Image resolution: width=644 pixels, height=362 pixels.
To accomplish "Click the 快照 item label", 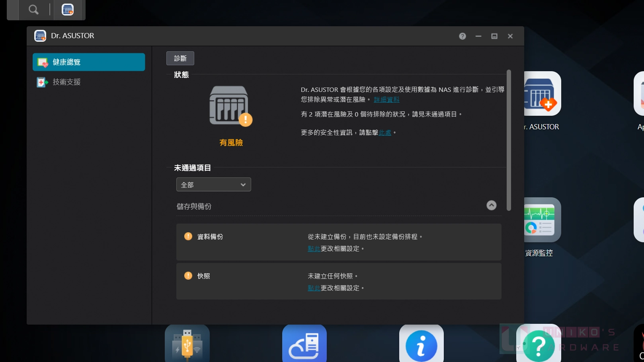I will coord(204,276).
